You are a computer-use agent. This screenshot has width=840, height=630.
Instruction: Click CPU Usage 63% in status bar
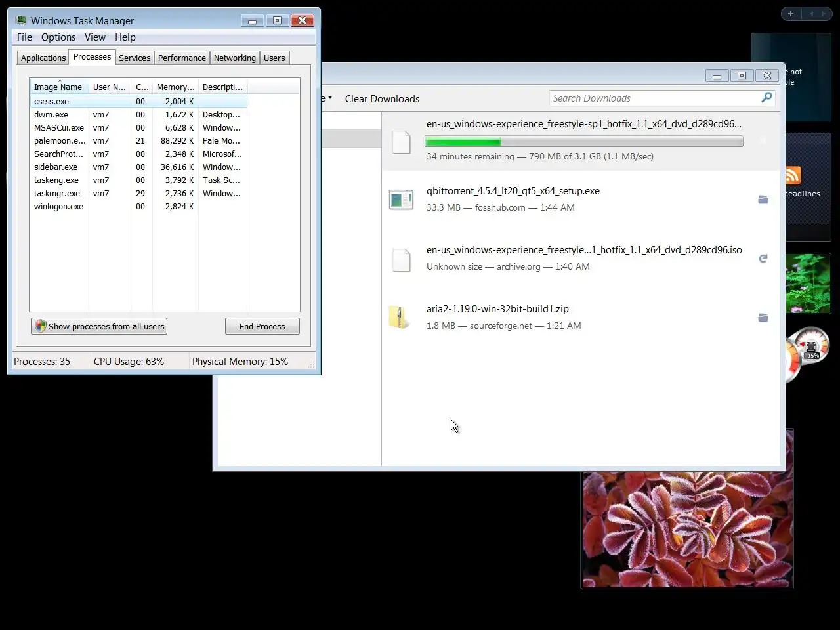pyautogui.click(x=129, y=362)
